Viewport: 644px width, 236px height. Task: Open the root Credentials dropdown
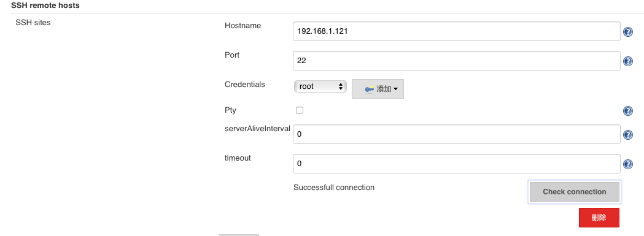pyautogui.click(x=320, y=86)
